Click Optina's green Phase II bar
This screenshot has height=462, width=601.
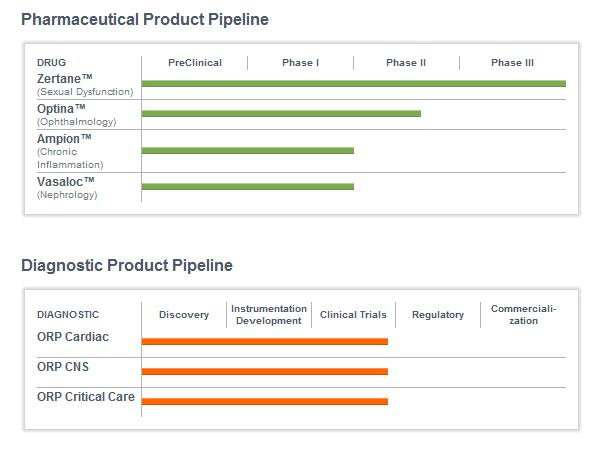[281, 114]
